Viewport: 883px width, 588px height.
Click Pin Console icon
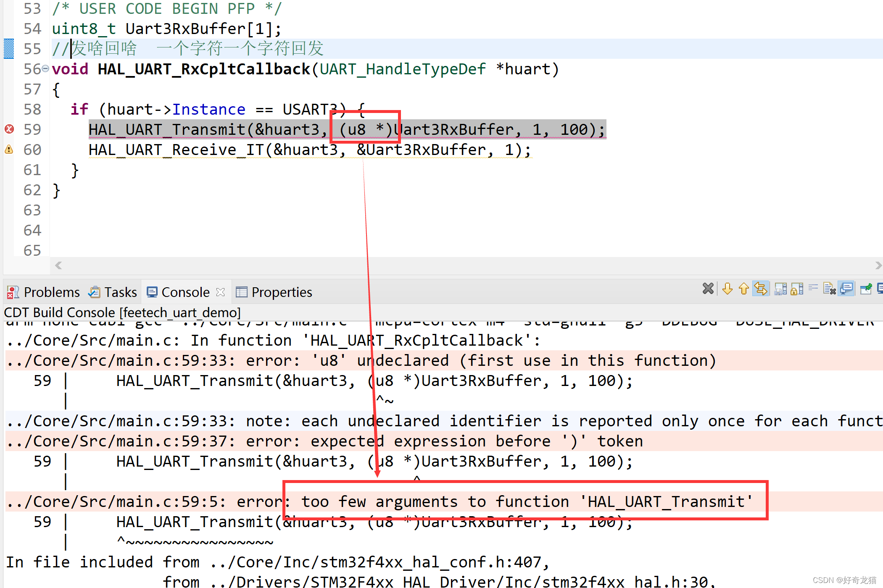tap(866, 289)
